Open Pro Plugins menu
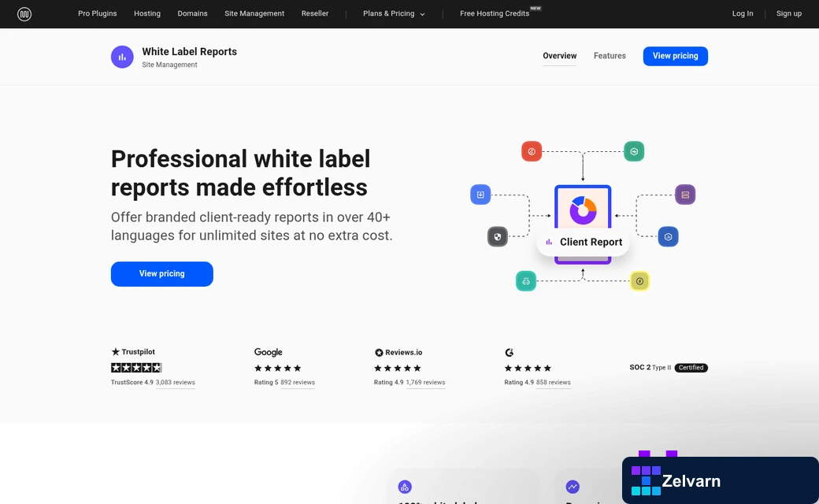Image resolution: width=819 pixels, height=504 pixels. coord(98,13)
